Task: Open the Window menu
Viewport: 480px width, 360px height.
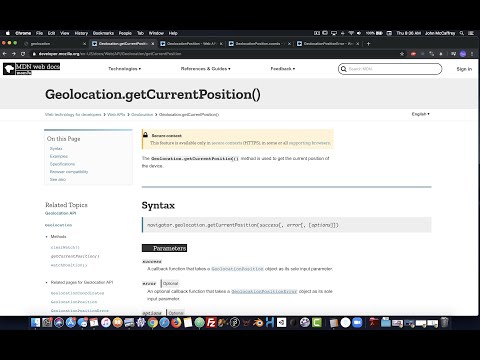Action: click(156, 33)
